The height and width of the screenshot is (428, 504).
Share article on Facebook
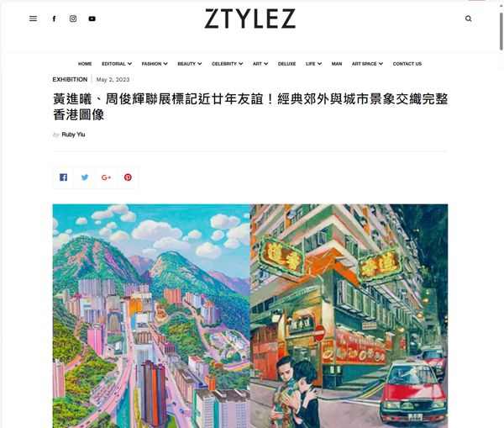(x=63, y=177)
